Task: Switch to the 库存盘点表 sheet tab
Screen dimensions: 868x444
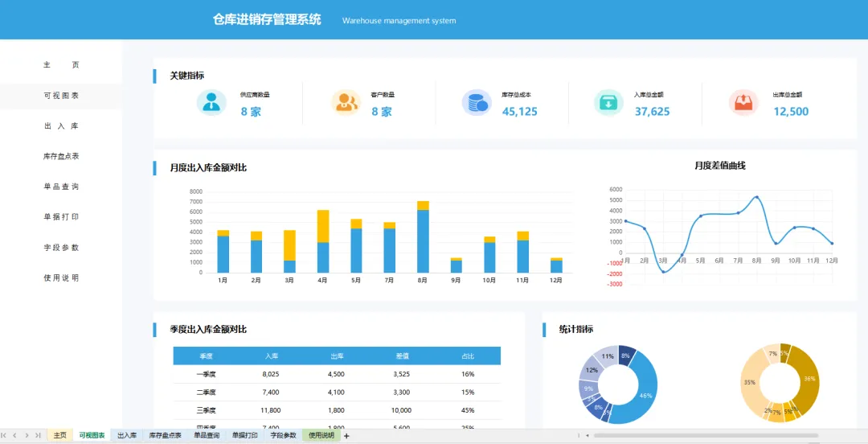Action: [165, 436]
